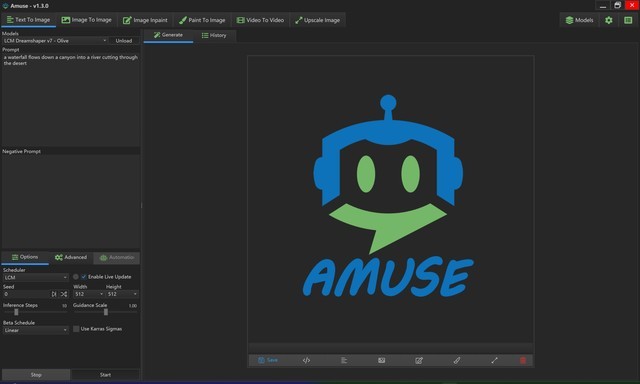640x384 pixels.
Task: Enable the Use Karras Sigmas checkbox
Action: (76, 329)
